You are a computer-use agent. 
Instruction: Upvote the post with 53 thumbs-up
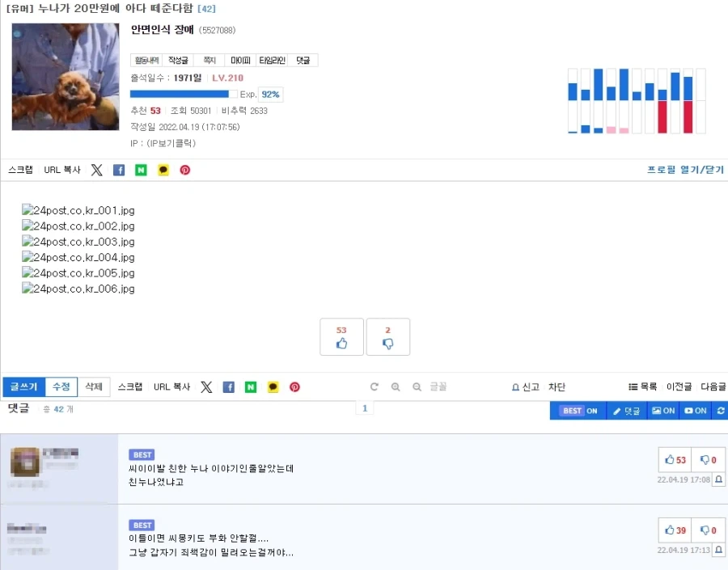pyautogui.click(x=341, y=337)
